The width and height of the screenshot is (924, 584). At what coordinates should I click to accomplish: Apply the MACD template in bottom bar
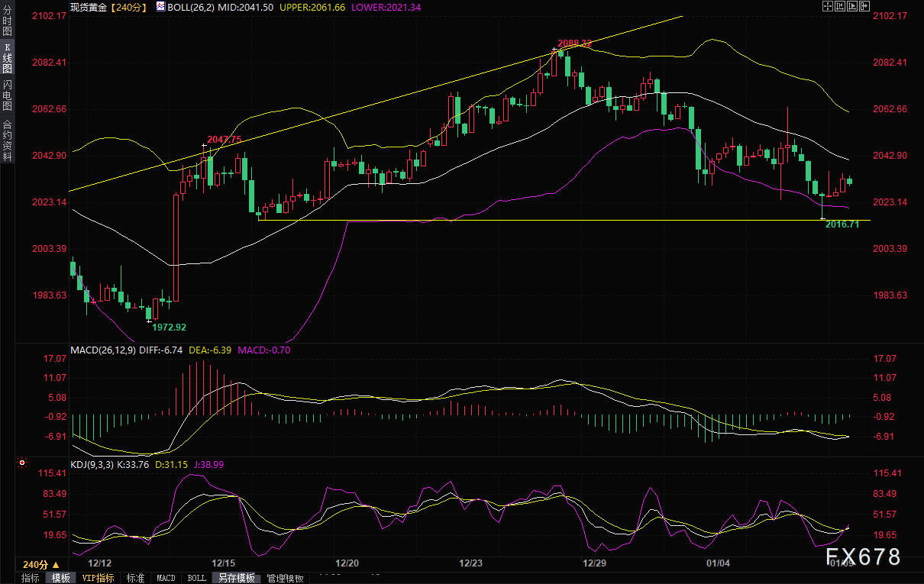coord(166,579)
